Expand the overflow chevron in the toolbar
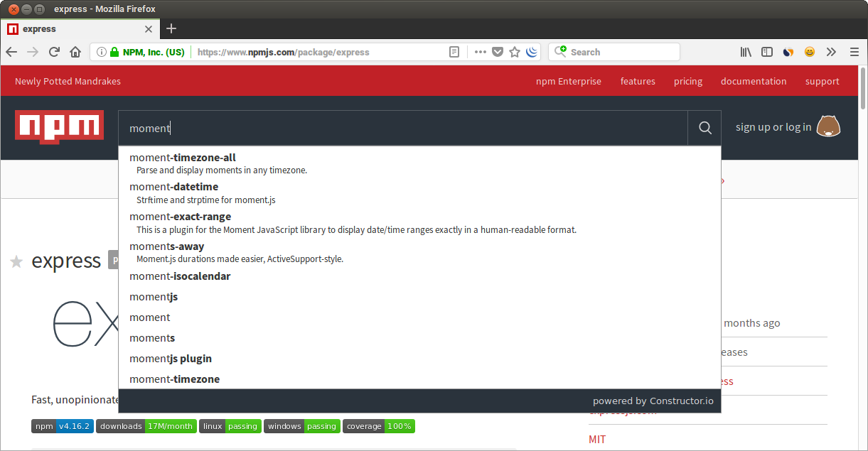This screenshot has width=868, height=451. [x=831, y=51]
